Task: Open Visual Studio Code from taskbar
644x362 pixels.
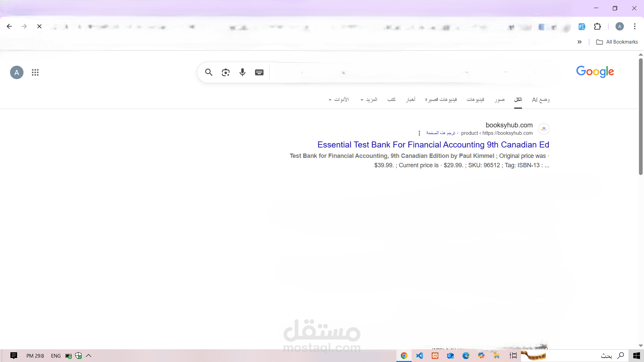Action: (x=420, y=356)
